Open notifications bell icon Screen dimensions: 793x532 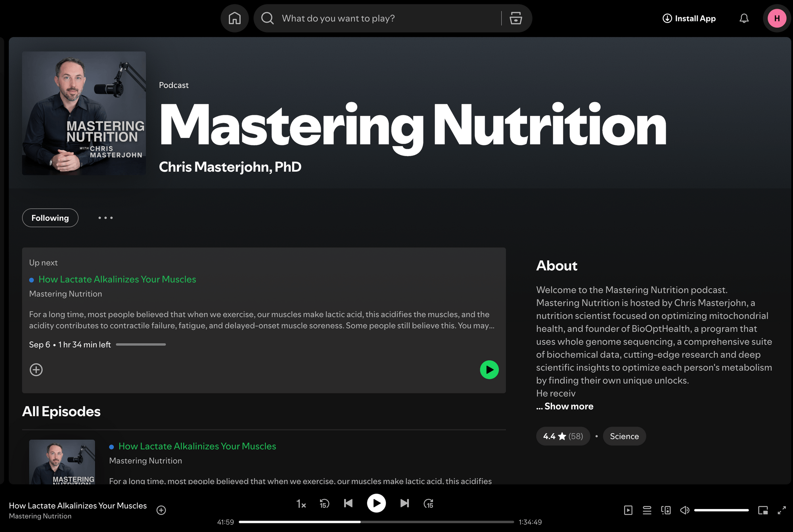tap(744, 18)
